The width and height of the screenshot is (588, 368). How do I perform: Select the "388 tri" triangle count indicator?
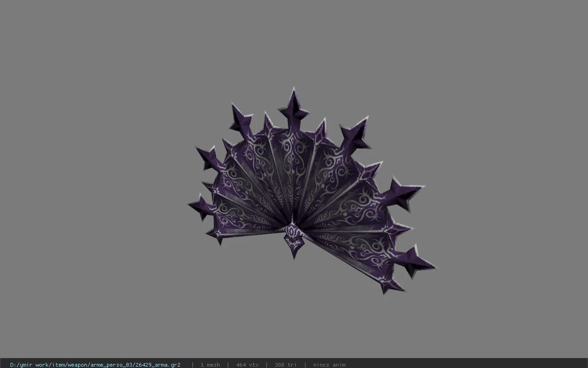pos(286,365)
